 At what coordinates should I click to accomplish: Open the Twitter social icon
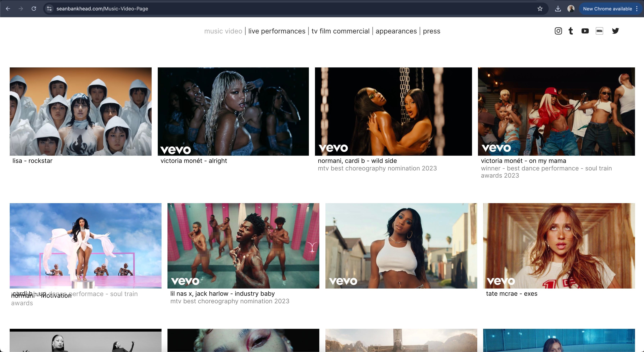(615, 31)
